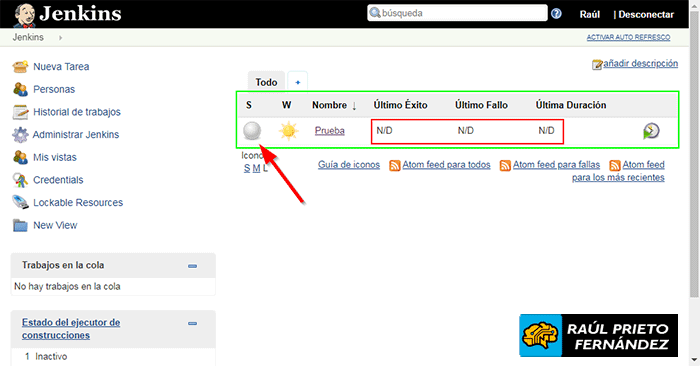Switch to the Todo view tab
700x366 pixels.
(266, 82)
